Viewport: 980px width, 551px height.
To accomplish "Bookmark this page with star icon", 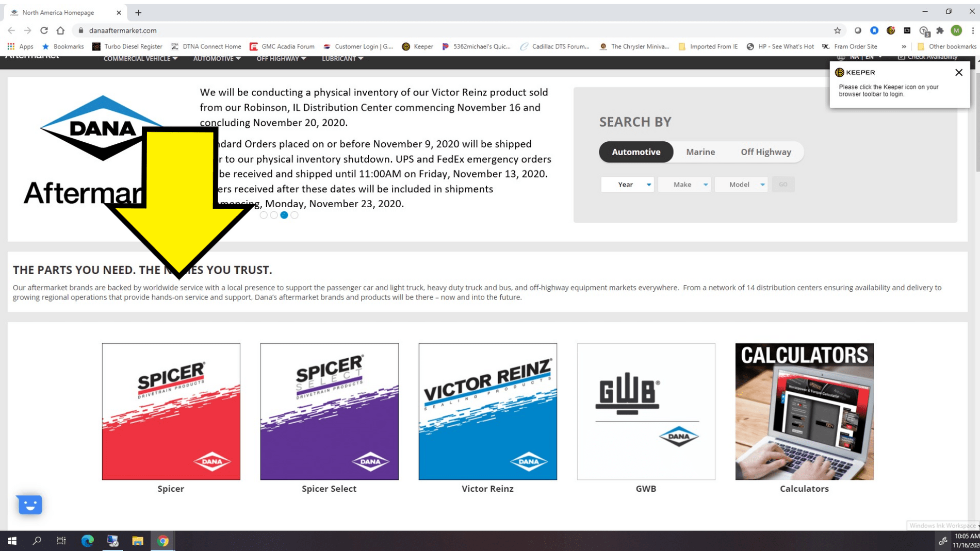I will (x=837, y=30).
